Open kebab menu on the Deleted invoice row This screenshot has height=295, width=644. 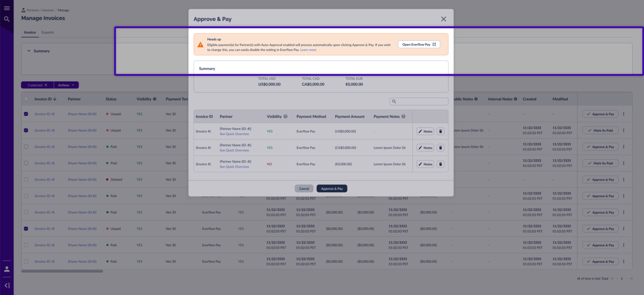[x=623, y=179]
